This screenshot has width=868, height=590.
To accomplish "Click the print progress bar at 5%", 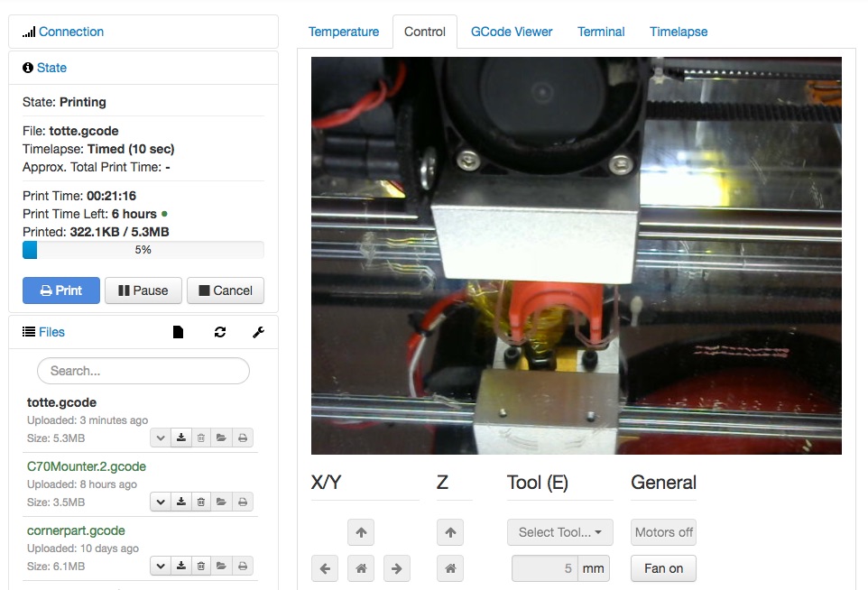I will [x=143, y=250].
